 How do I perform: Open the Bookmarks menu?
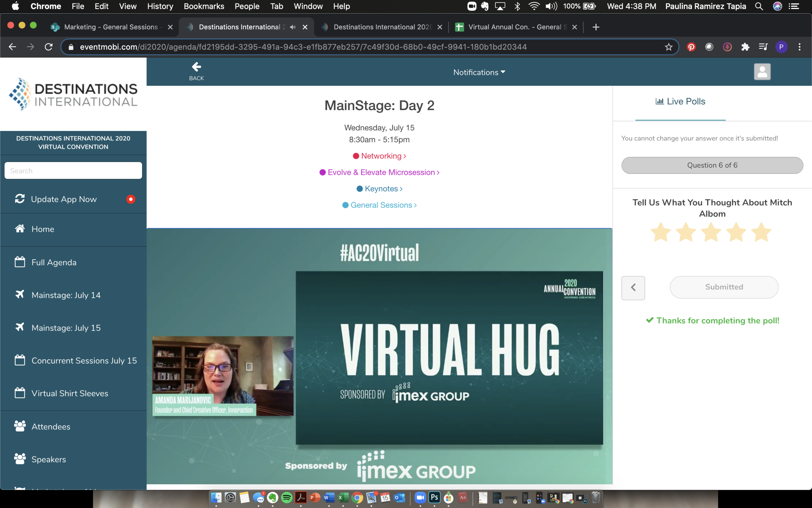pyautogui.click(x=204, y=7)
